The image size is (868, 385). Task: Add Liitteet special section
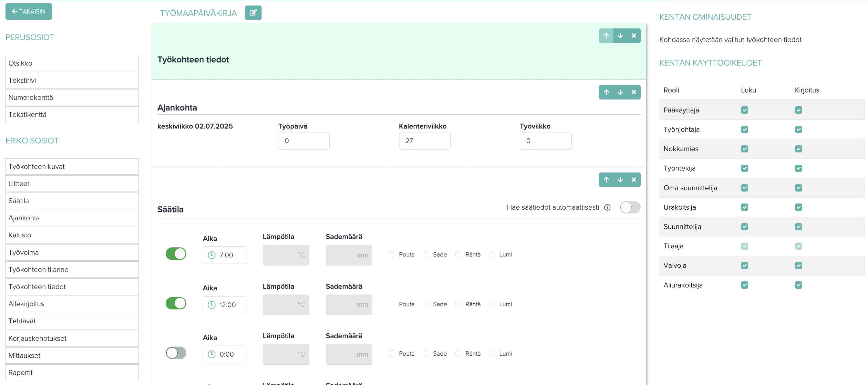click(x=72, y=184)
